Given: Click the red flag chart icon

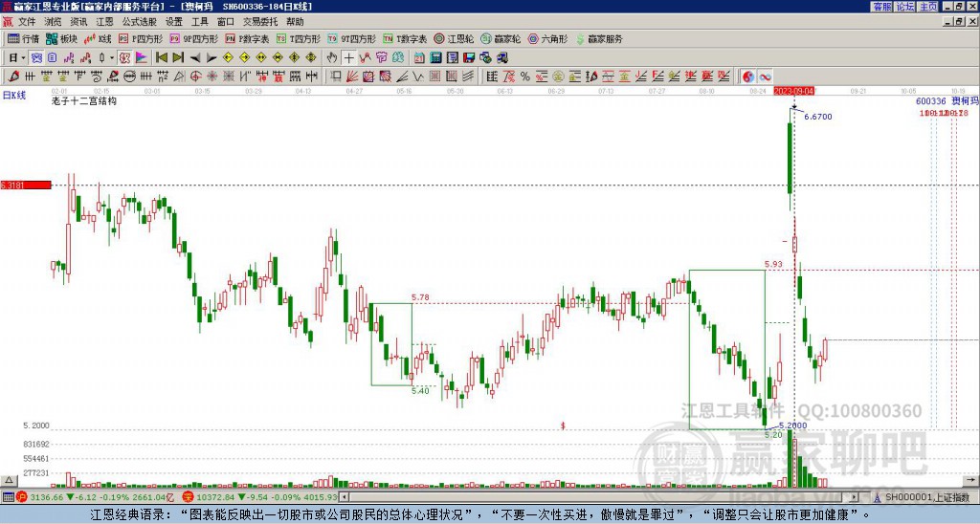Looking at the screenshot, I should click(x=142, y=57).
